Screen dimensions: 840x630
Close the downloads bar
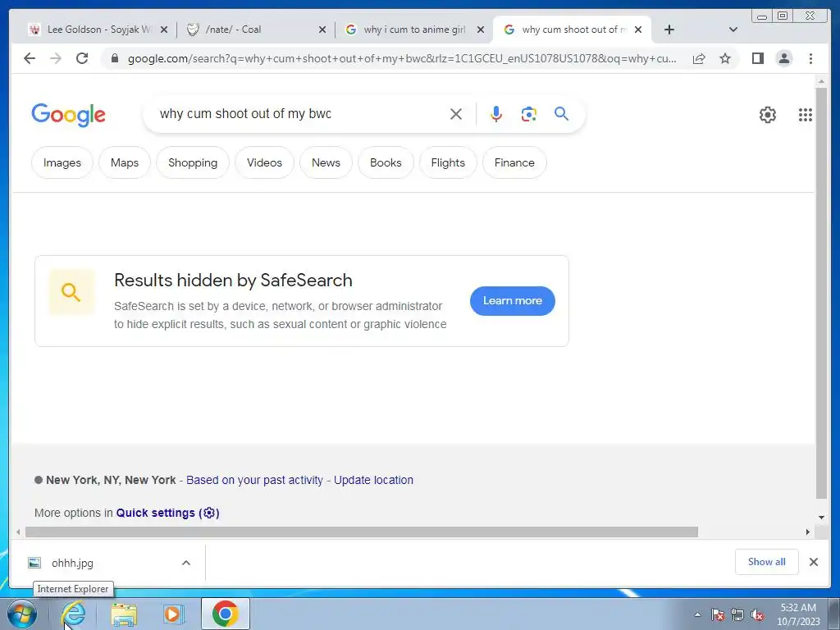(x=813, y=562)
